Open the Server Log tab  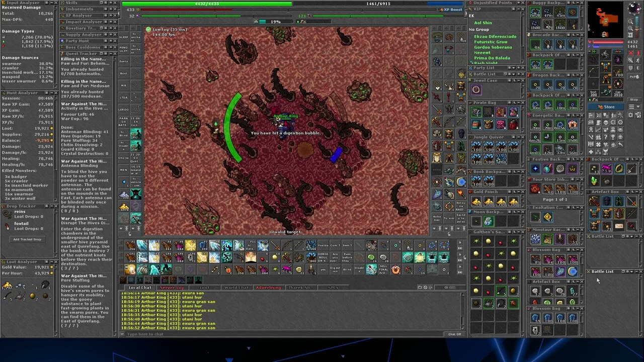coord(172,288)
